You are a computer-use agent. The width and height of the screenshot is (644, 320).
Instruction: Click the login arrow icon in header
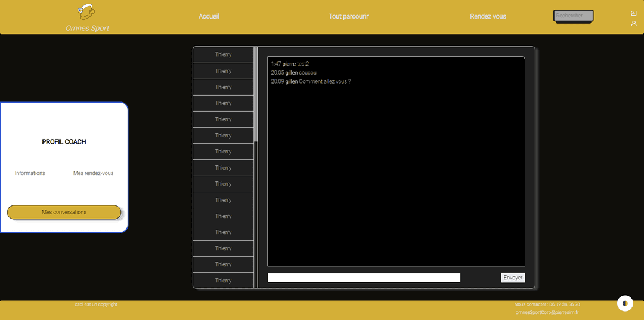point(634,13)
